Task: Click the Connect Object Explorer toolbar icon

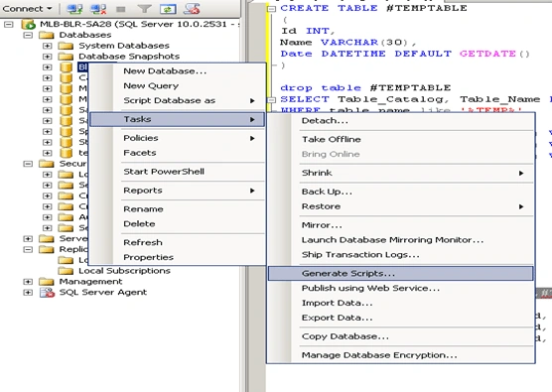Action: point(74,9)
